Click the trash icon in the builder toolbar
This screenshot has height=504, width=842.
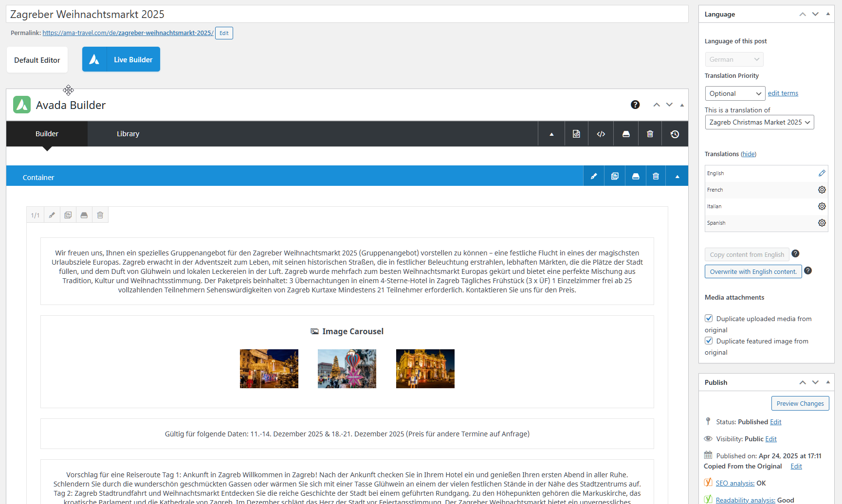point(650,134)
